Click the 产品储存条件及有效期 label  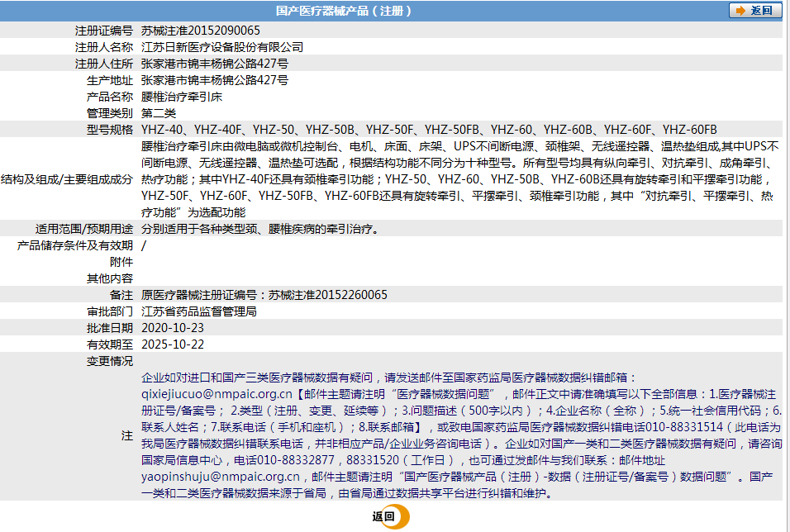click(x=75, y=246)
